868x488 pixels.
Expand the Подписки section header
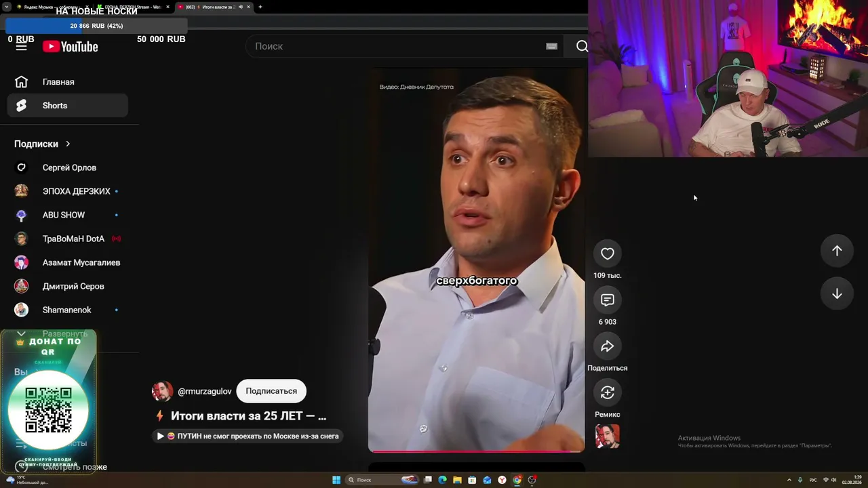pyautogui.click(x=42, y=144)
